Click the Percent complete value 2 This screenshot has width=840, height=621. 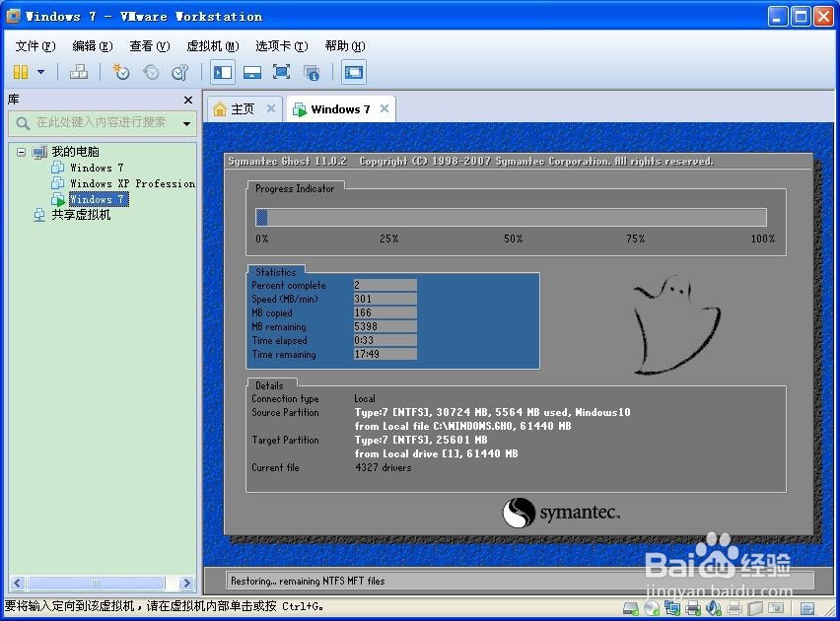pyautogui.click(x=385, y=285)
